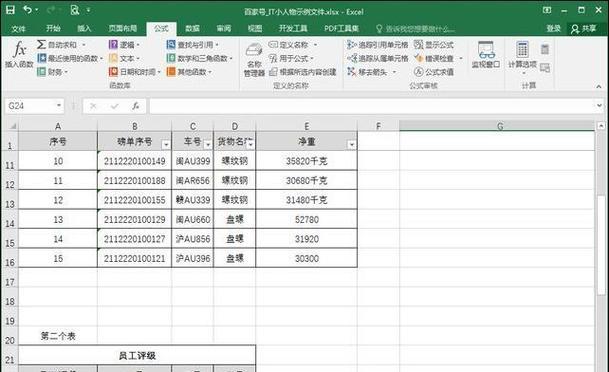The width and height of the screenshot is (609, 372).
Task: Click the AutoSum sigma icon
Action: (x=42, y=44)
